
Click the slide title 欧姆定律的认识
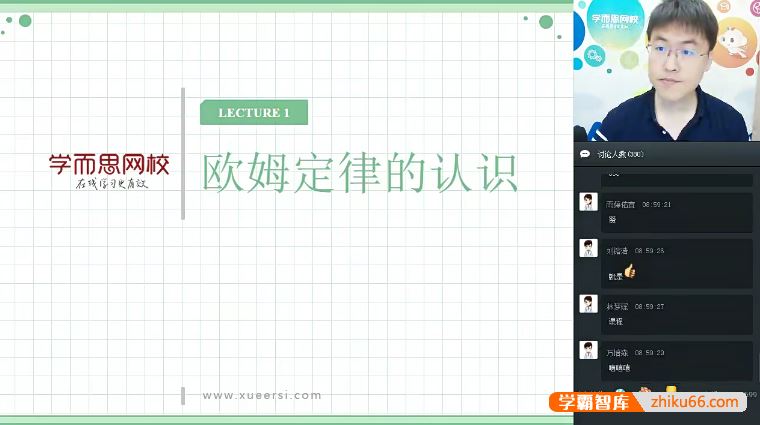[x=360, y=173]
